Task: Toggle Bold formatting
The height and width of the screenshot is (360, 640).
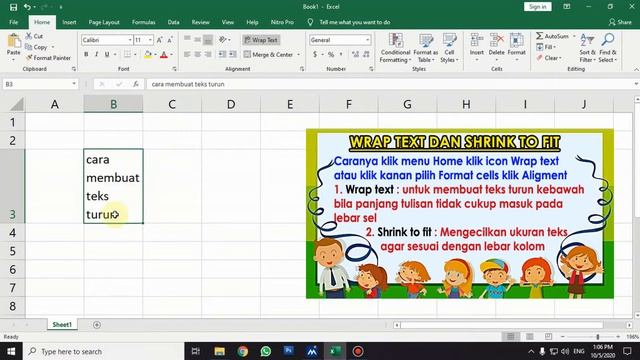Action: pos(86,54)
